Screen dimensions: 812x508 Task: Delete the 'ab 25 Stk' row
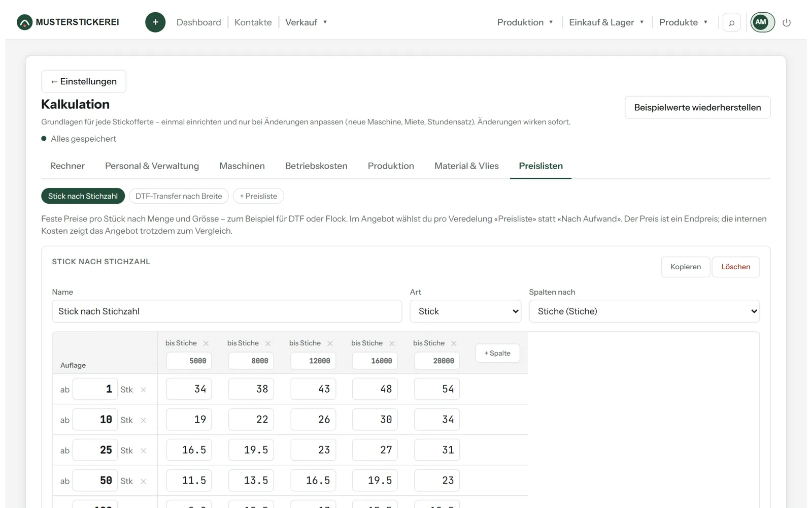point(144,451)
